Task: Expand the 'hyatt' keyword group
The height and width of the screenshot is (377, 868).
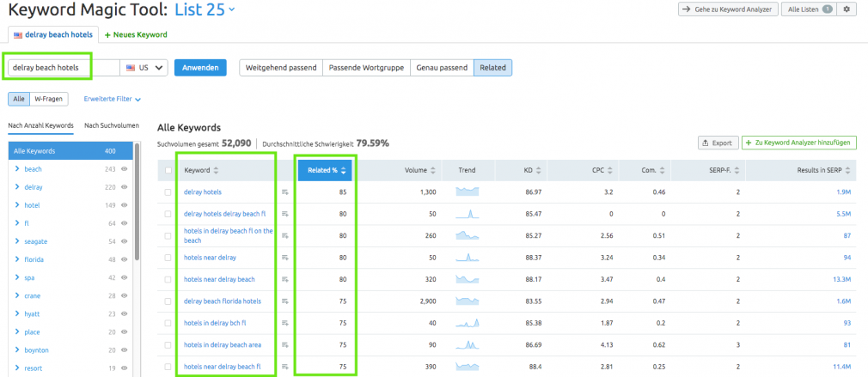Action: (17, 314)
